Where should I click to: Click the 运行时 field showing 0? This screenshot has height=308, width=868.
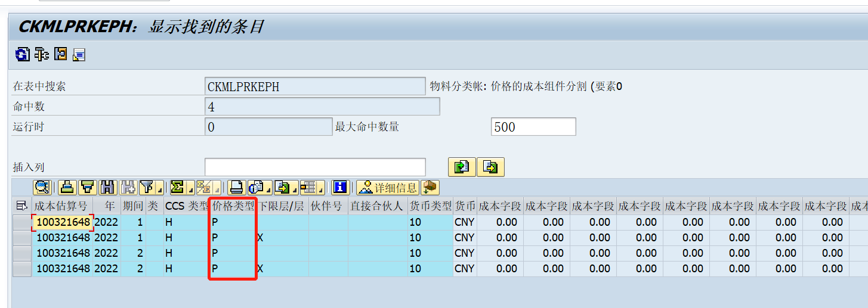coord(268,127)
